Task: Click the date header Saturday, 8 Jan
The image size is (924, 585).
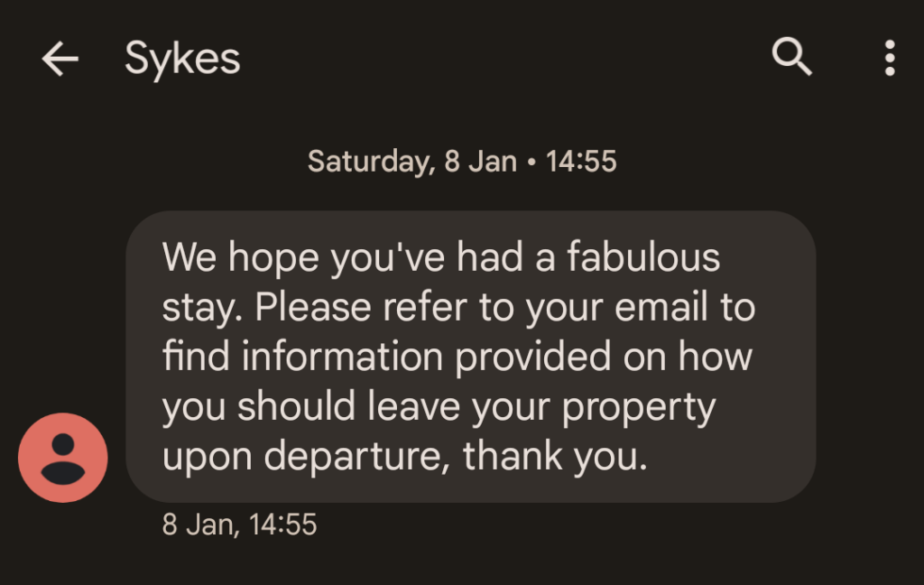Action: click(x=412, y=162)
